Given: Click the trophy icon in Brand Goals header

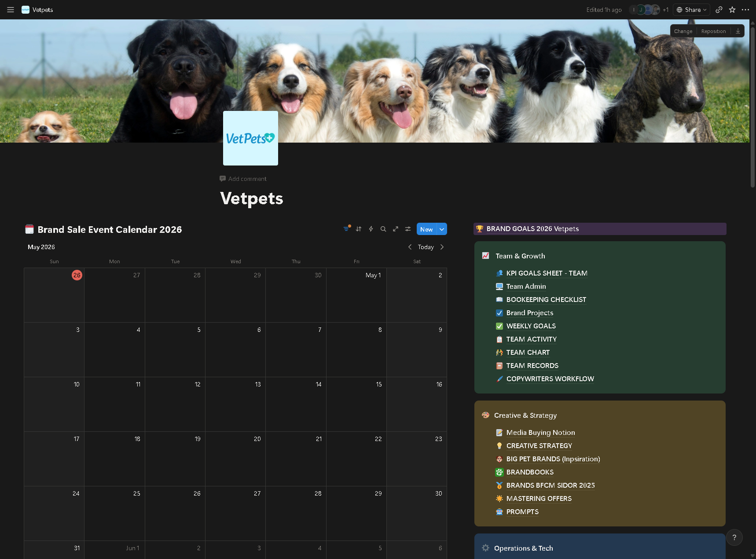Looking at the screenshot, I should tap(480, 229).
